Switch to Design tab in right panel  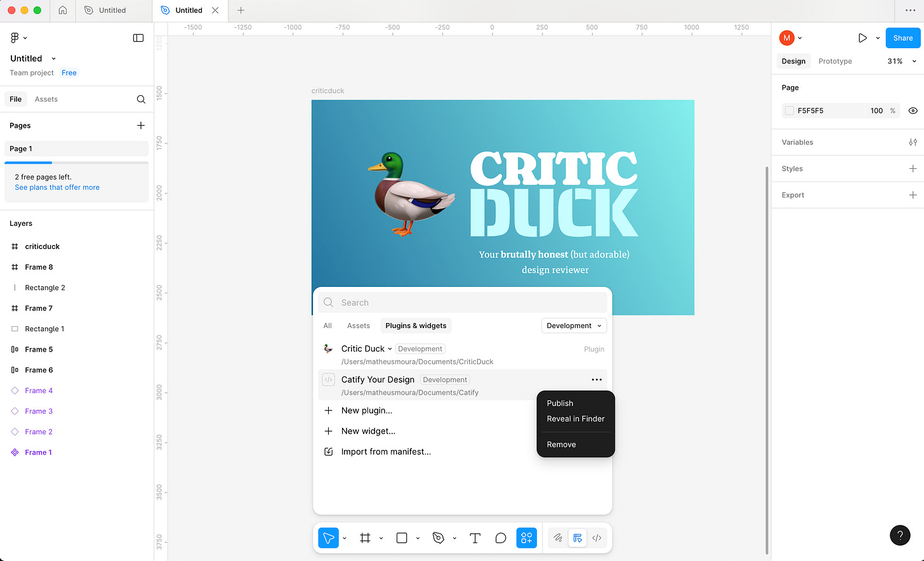pyautogui.click(x=793, y=61)
